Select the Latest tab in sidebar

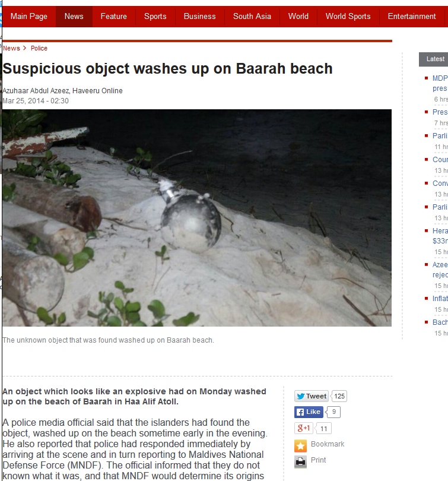pos(435,59)
